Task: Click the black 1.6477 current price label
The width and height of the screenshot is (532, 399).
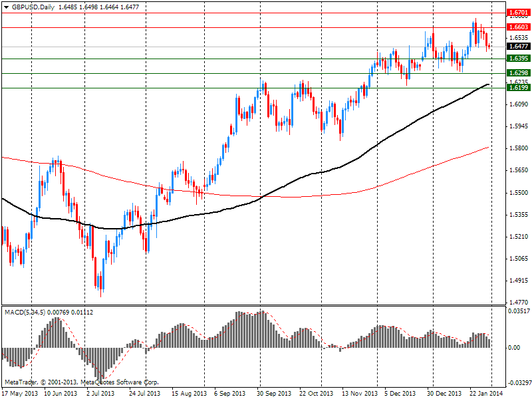Action: coord(517,47)
